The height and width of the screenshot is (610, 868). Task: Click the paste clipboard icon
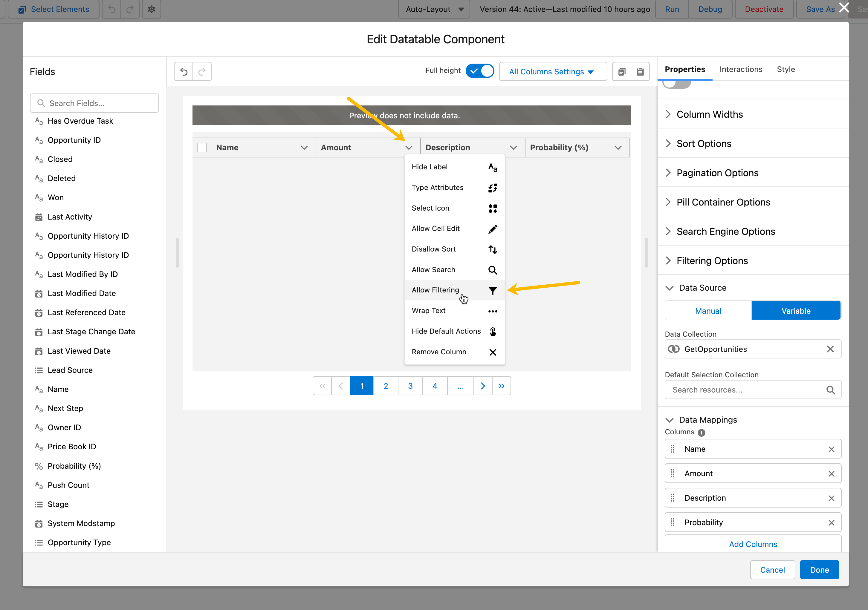(x=640, y=71)
